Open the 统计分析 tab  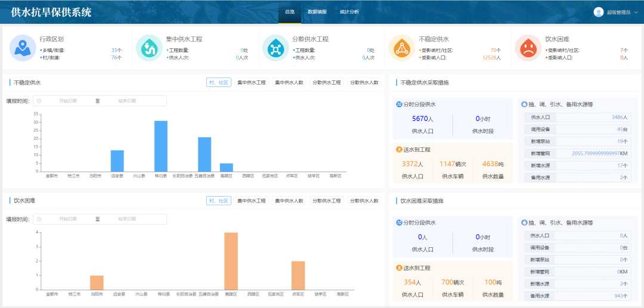pos(349,12)
